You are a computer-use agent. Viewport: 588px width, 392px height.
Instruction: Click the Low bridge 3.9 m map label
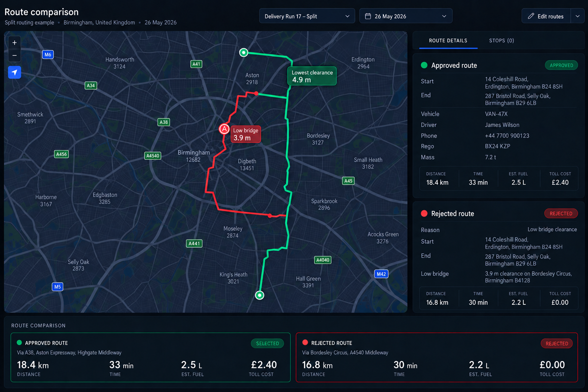[246, 134]
